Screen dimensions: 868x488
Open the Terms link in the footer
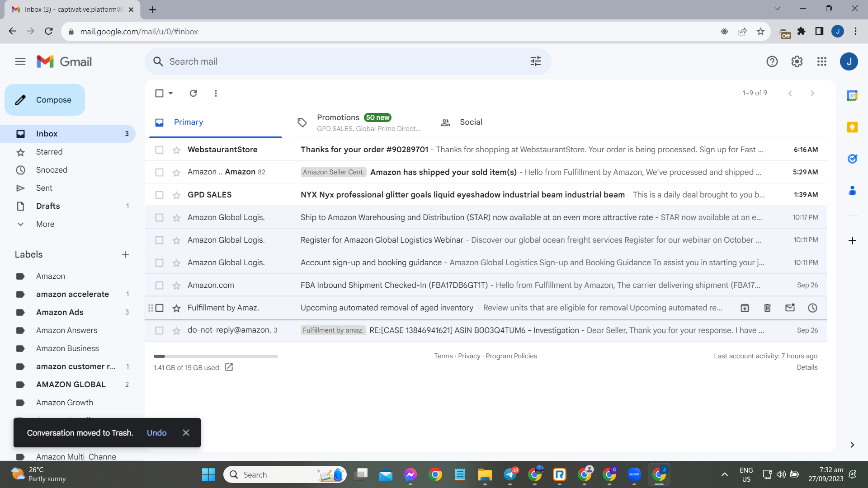443,356
